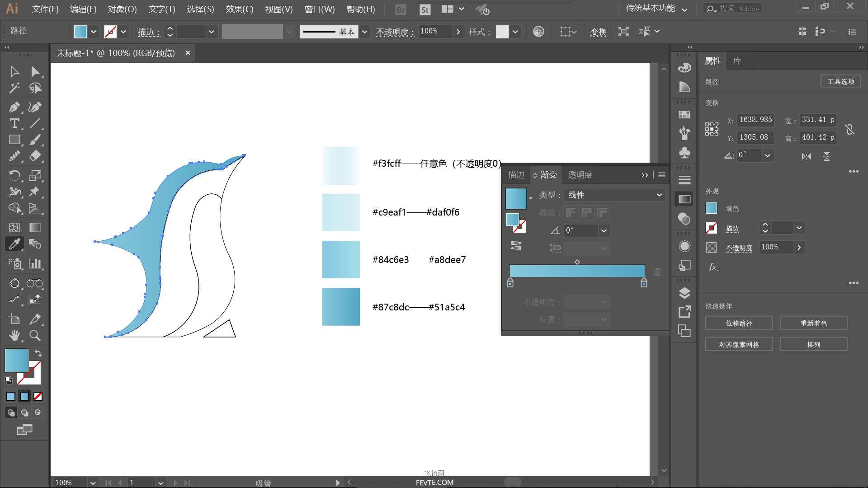
Task: Switch to the 透明度 tab
Action: point(580,175)
